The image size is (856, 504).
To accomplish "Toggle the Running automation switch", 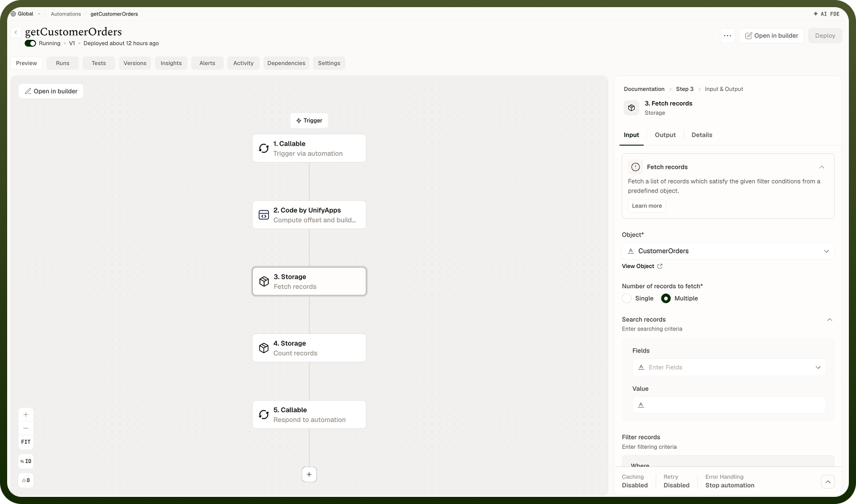I will pyautogui.click(x=30, y=43).
